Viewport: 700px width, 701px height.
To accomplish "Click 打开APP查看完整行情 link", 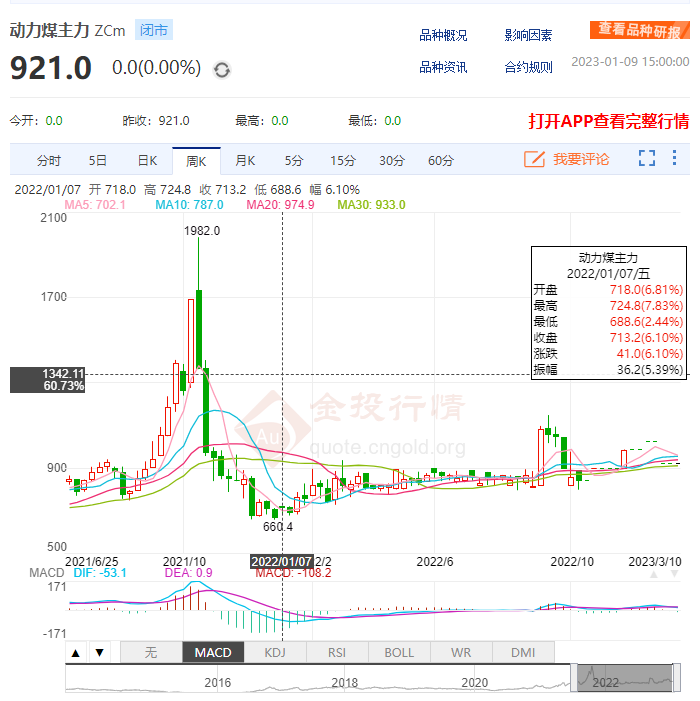I will click(609, 121).
